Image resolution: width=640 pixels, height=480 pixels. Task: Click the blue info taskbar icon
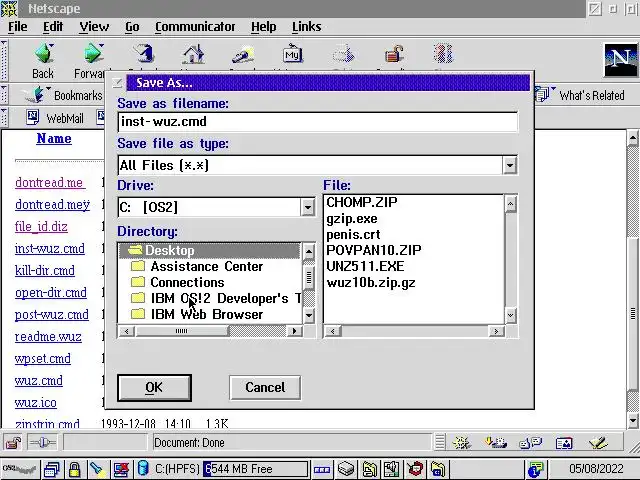[x=536, y=469]
